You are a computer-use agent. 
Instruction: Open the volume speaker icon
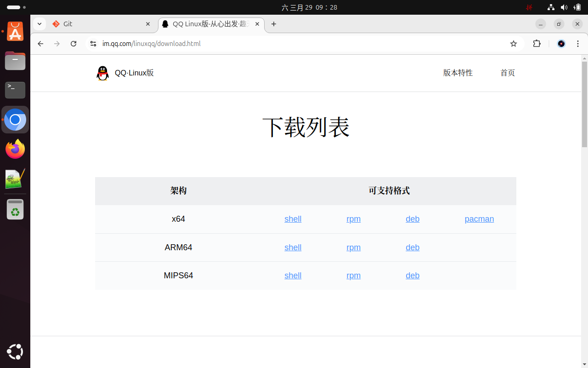[x=564, y=7]
